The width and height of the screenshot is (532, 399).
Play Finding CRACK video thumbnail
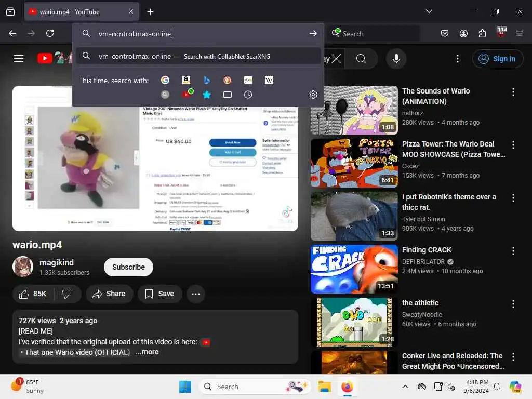(354, 269)
